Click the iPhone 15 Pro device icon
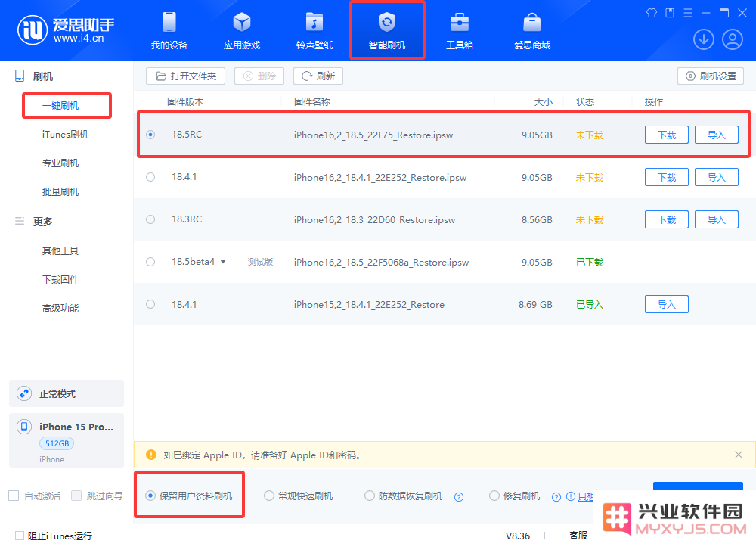756x547 pixels. (24, 427)
